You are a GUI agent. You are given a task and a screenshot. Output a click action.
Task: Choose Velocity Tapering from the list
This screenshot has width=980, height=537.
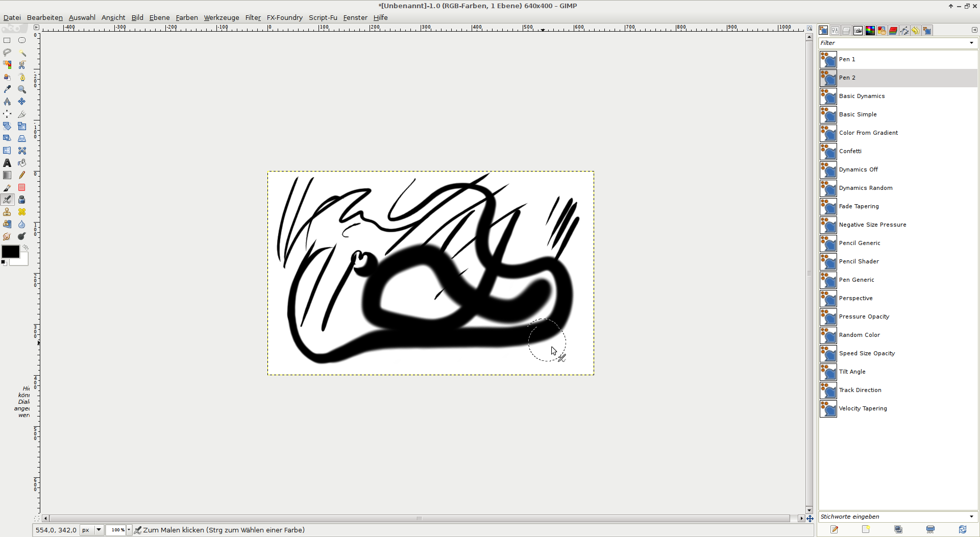(863, 408)
